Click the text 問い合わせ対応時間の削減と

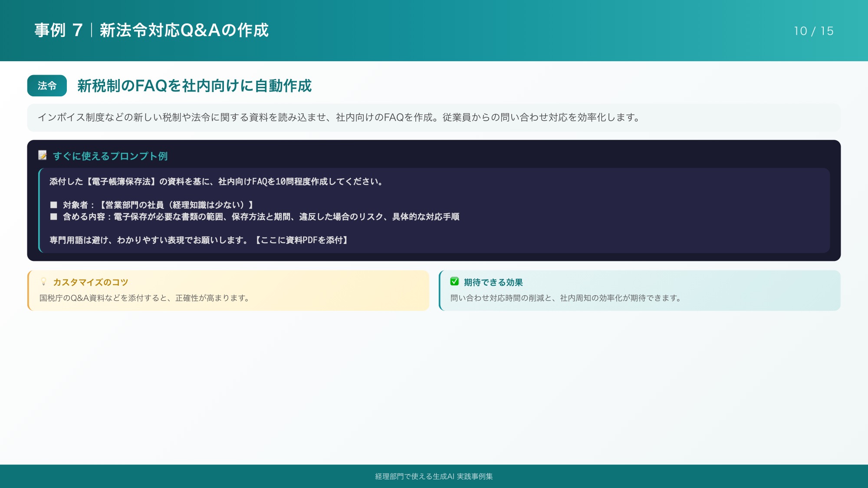(x=566, y=298)
